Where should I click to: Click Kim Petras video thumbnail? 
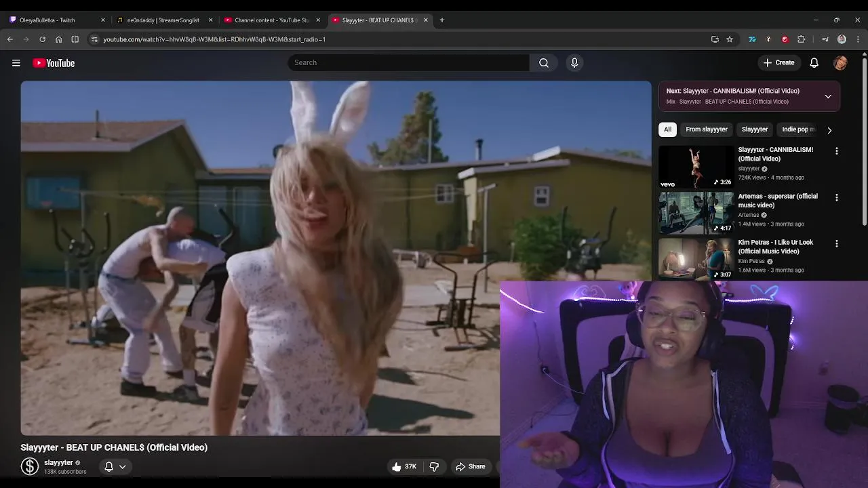(696, 259)
